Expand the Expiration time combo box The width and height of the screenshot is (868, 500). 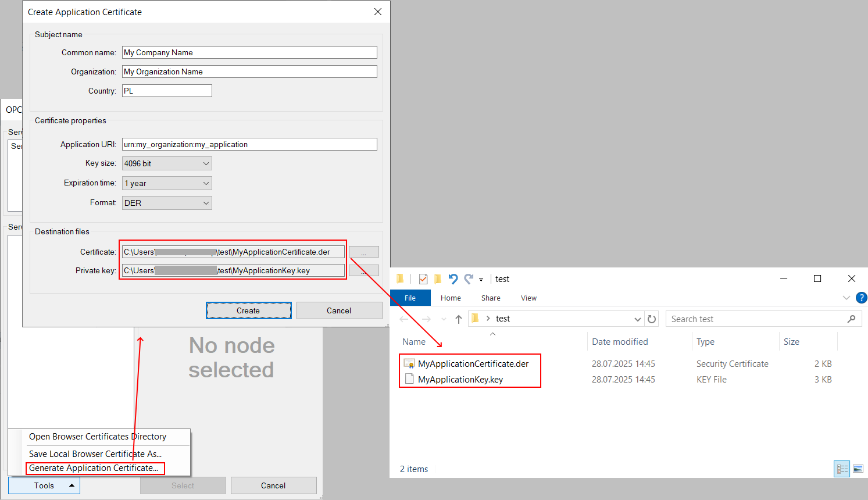point(167,183)
